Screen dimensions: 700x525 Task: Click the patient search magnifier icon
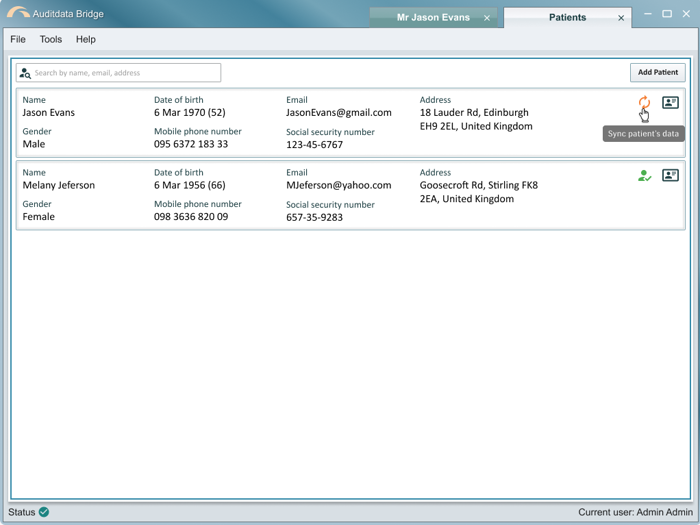coord(25,73)
